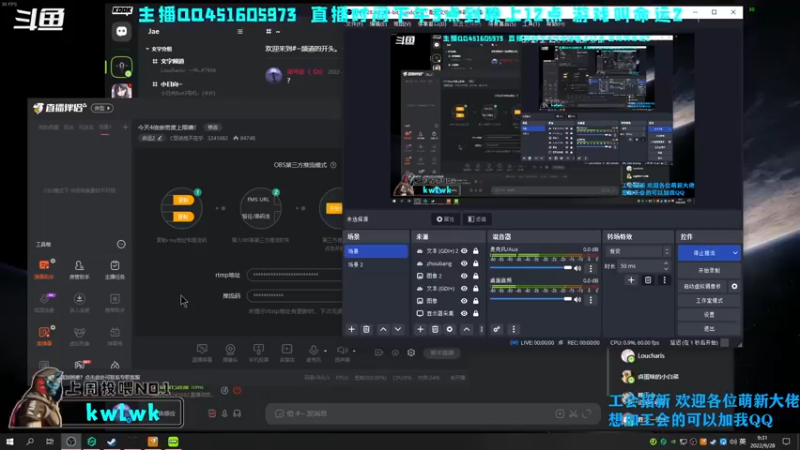Toggle the lock on zhoubang source
Viewport: 800px width, 450px height.
pyautogui.click(x=476, y=264)
